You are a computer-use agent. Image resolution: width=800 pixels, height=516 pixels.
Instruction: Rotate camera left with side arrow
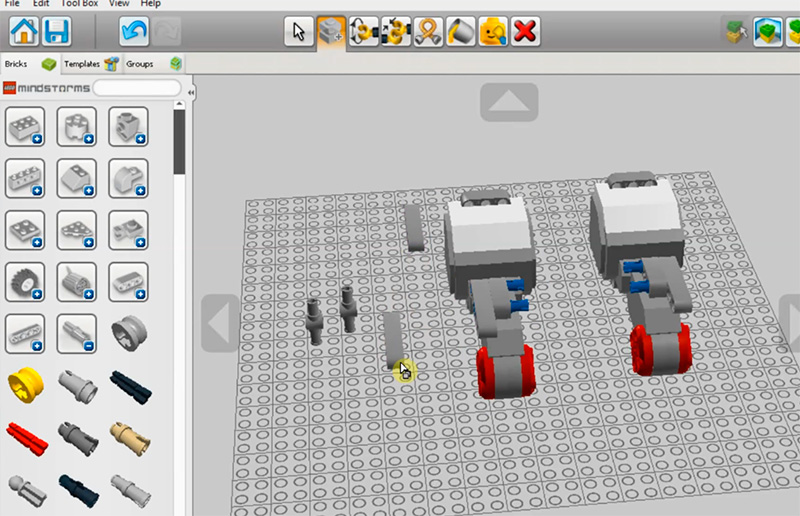pyautogui.click(x=220, y=324)
